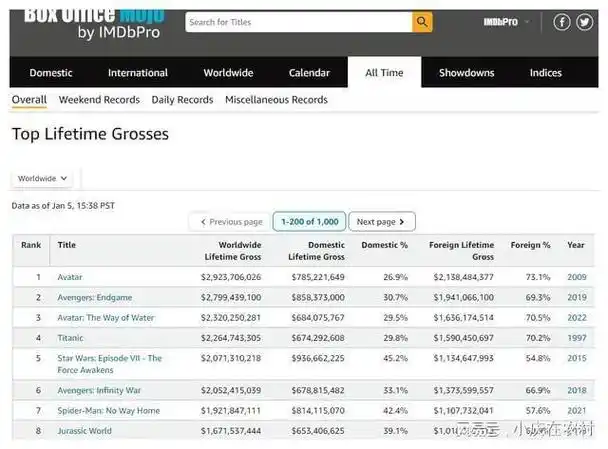Open the Indices navigation tab
The height and width of the screenshot is (449, 608).
click(x=546, y=73)
